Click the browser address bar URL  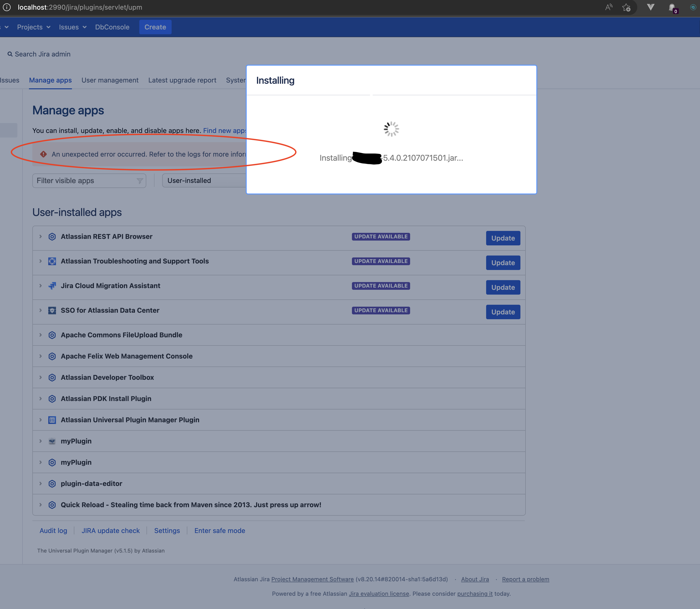click(80, 7)
